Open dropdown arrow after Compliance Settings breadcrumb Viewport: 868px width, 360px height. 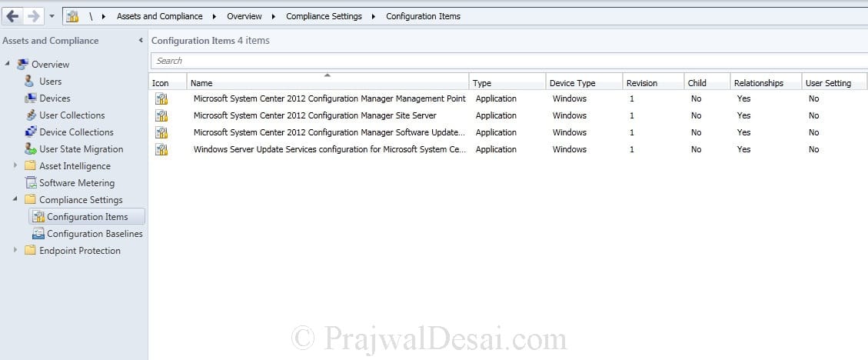coord(374,17)
